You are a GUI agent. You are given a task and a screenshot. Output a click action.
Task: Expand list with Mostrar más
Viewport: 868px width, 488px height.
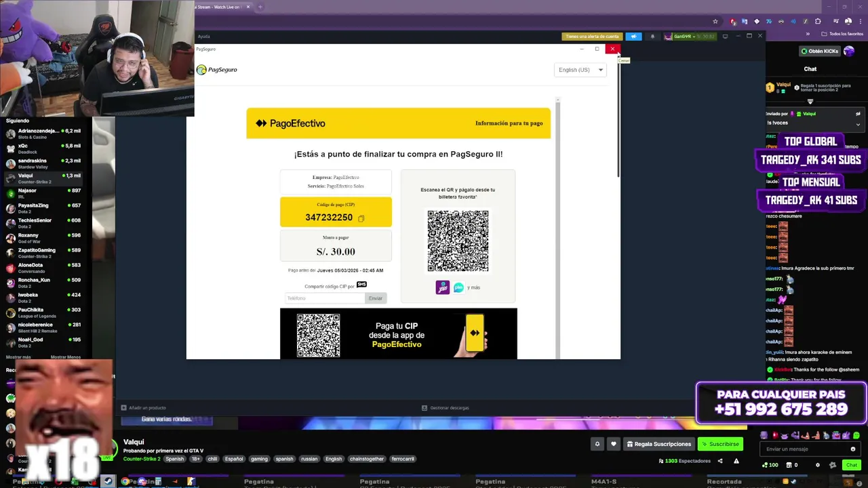[x=18, y=357]
